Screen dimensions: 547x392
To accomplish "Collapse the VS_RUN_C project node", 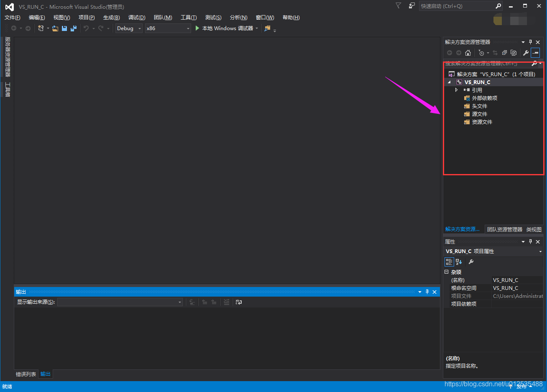I will [x=450, y=82].
